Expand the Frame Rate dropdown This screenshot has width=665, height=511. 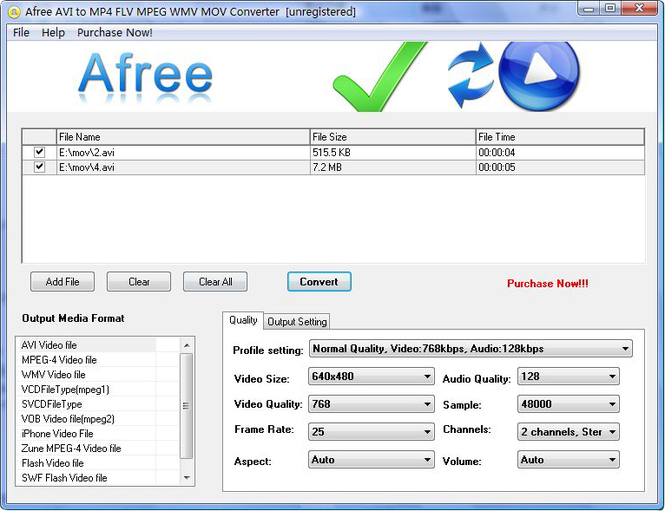(371, 432)
